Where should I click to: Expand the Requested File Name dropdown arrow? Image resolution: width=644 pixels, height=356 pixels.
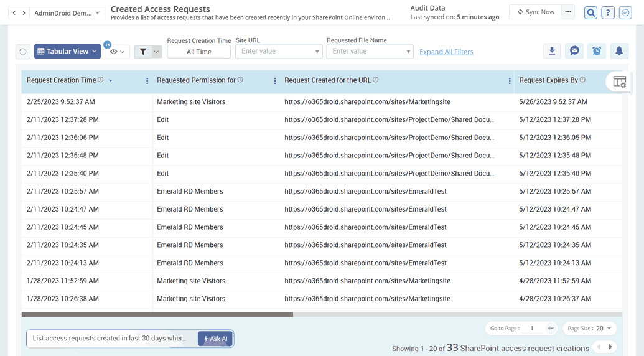pyautogui.click(x=408, y=52)
